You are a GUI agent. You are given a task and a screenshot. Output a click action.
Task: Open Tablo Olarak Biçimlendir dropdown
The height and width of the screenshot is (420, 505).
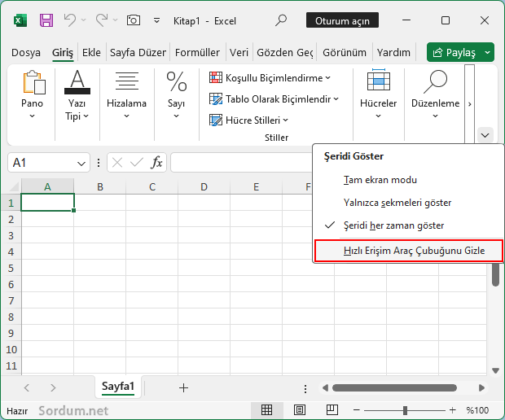click(274, 99)
